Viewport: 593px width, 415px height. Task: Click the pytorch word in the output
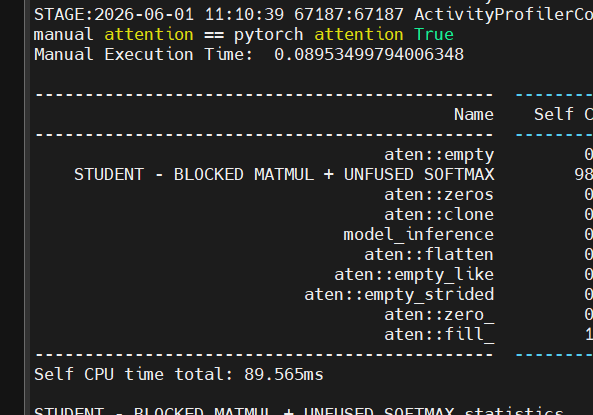pos(269,35)
